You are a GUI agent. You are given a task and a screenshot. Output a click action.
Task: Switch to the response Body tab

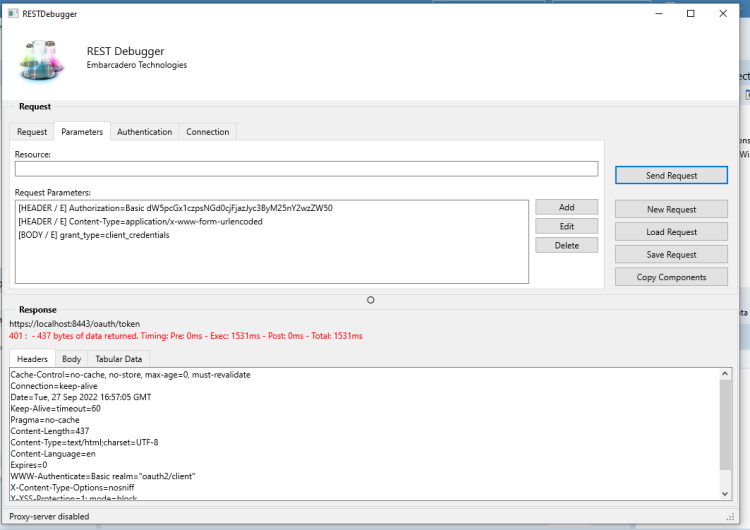pyautogui.click(x=71, y=359)
